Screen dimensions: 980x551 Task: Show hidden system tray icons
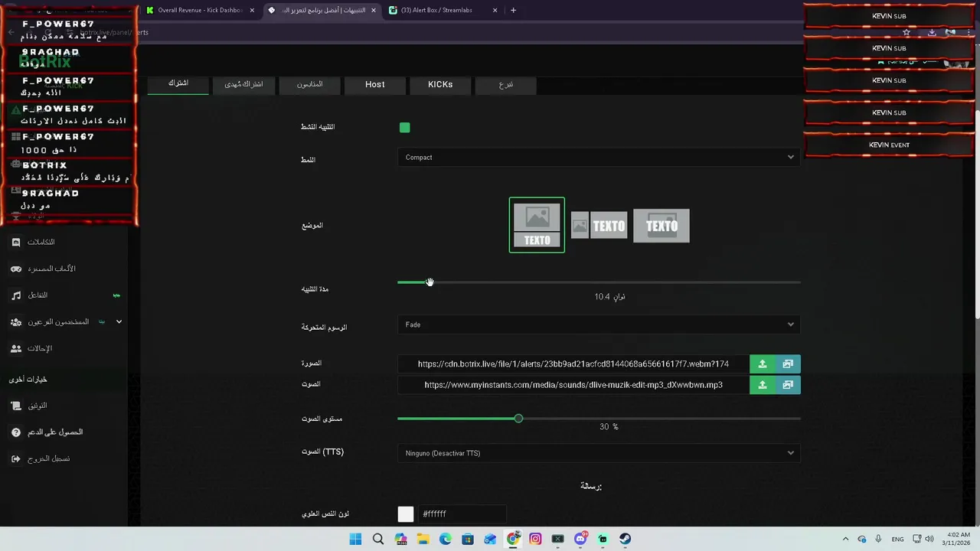845,540
